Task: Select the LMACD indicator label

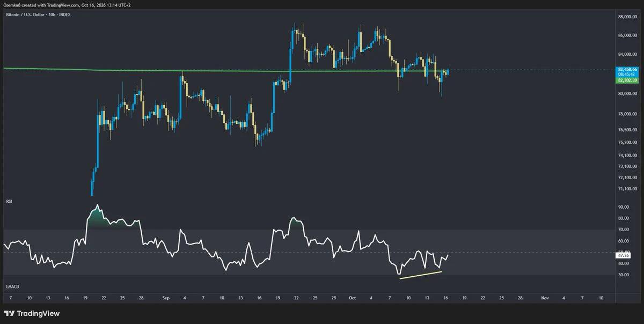Action: tap(12, 287)
